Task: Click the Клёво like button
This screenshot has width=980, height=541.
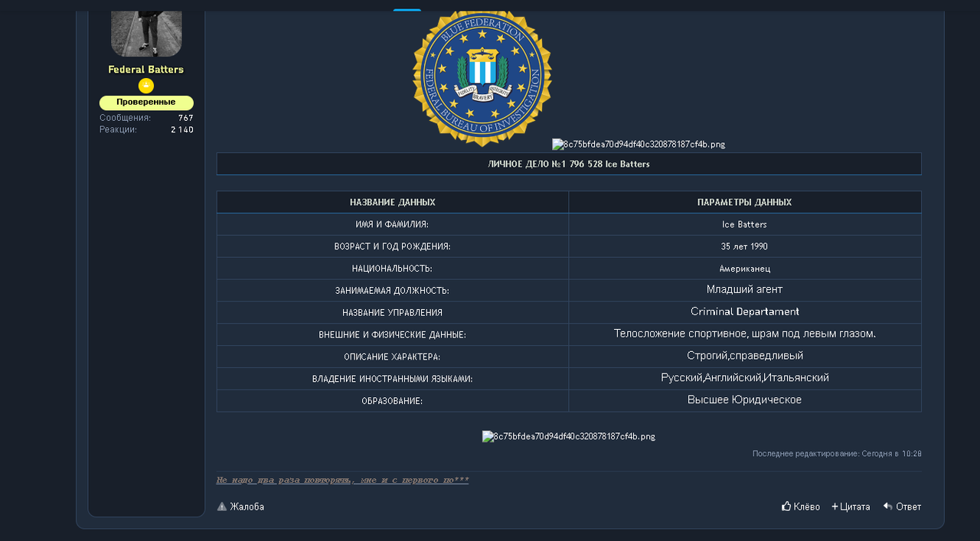Action: (x=801, y=507)
